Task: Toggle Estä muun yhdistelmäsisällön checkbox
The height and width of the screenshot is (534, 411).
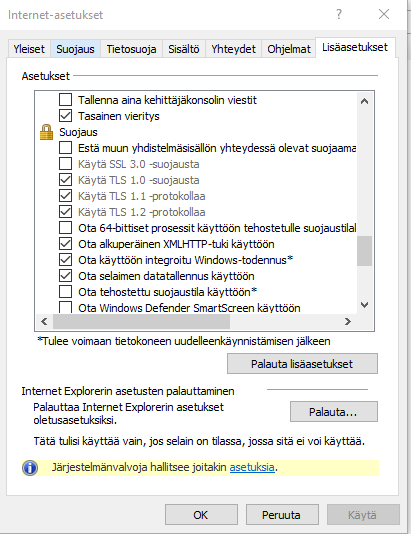Action: pos(65,148)
